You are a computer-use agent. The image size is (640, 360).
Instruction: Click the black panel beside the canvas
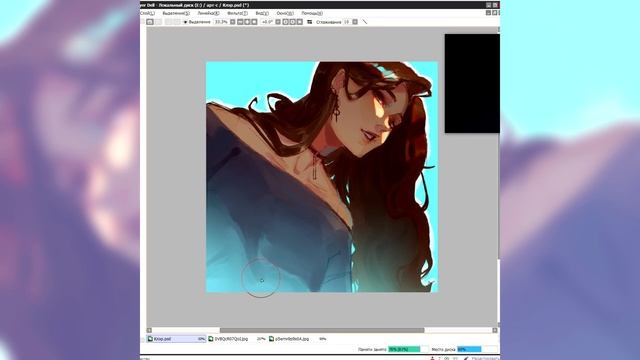[x=472, y=83]
